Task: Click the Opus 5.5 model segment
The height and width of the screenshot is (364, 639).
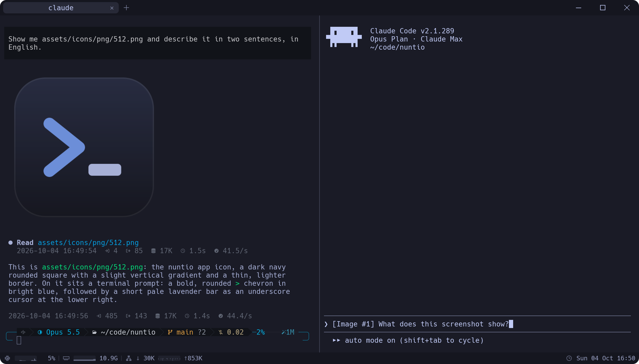Action: pos(59,332)
